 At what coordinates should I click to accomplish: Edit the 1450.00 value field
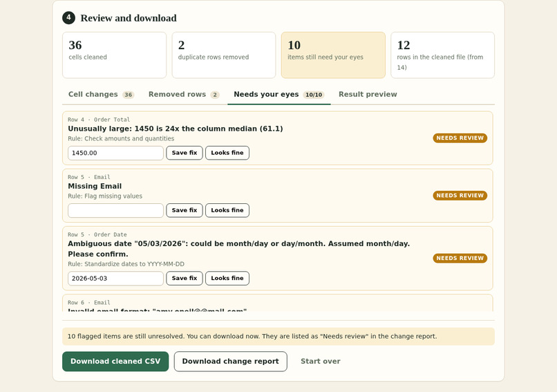(x=116, y=153)
